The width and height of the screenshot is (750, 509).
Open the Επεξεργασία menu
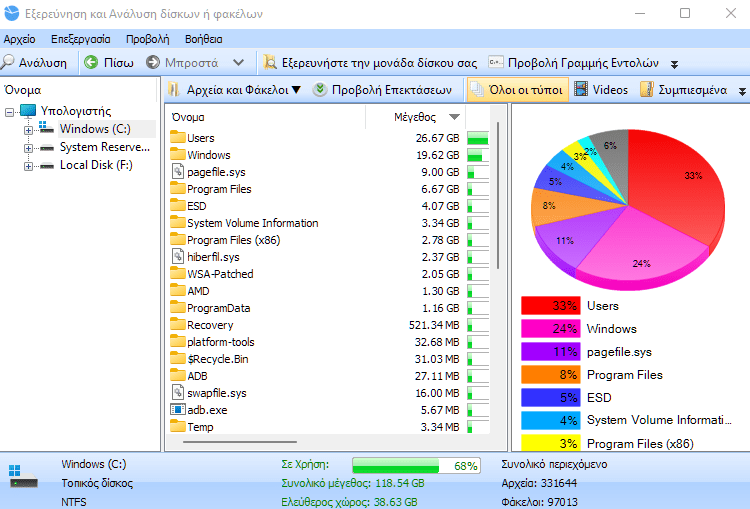coord(81,39)
